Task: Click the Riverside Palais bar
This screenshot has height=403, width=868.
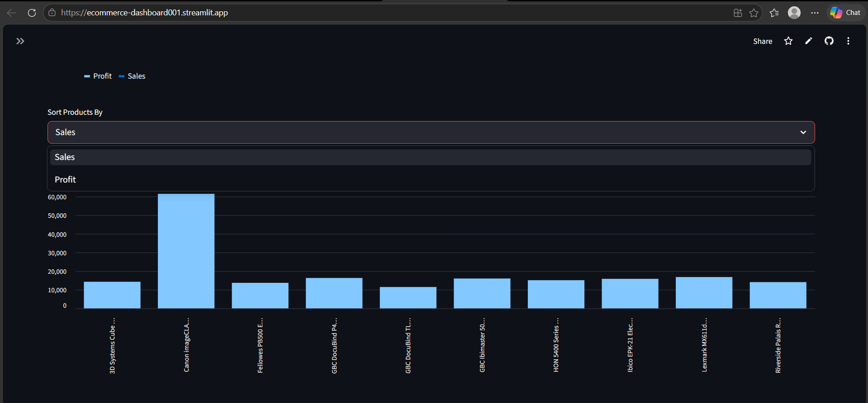Action: [x=778, y=295]
